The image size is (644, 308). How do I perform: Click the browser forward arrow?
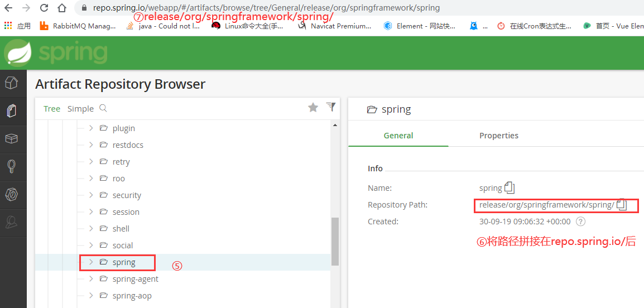[x=26, y=8]
